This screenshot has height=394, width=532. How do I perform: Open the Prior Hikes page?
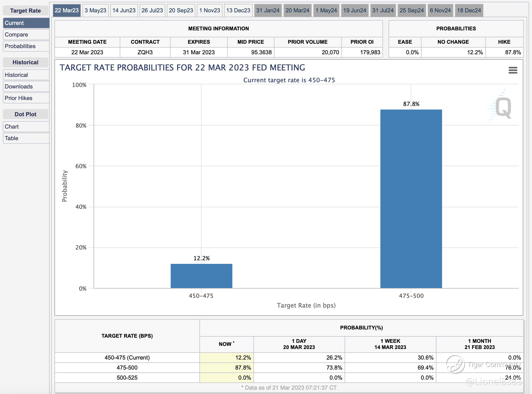click(x=26, y=98)
